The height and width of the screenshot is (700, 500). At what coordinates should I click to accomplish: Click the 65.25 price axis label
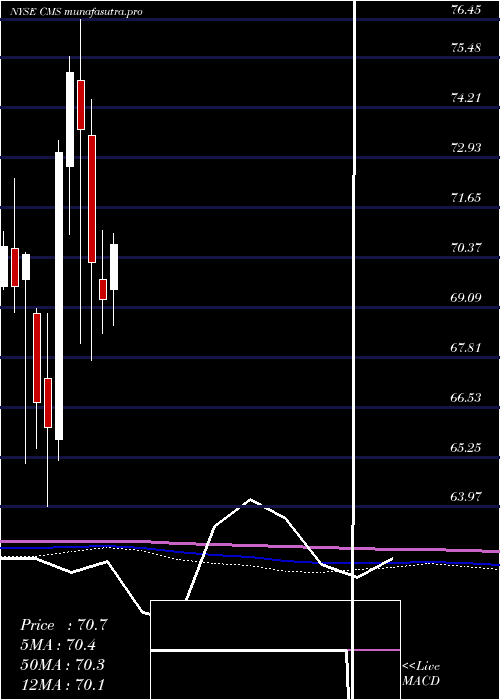(x=466, y=447)
